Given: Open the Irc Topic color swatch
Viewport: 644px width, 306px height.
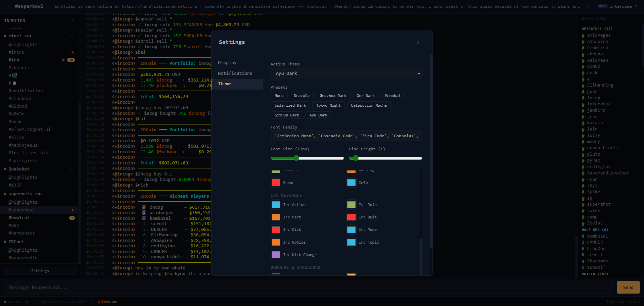Looking at the screenshot, I should [351, 242].
